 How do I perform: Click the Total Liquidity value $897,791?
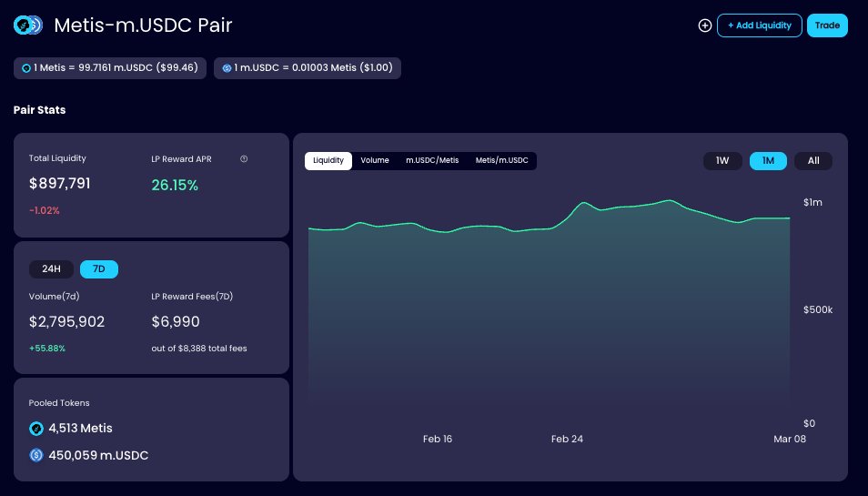60,184
